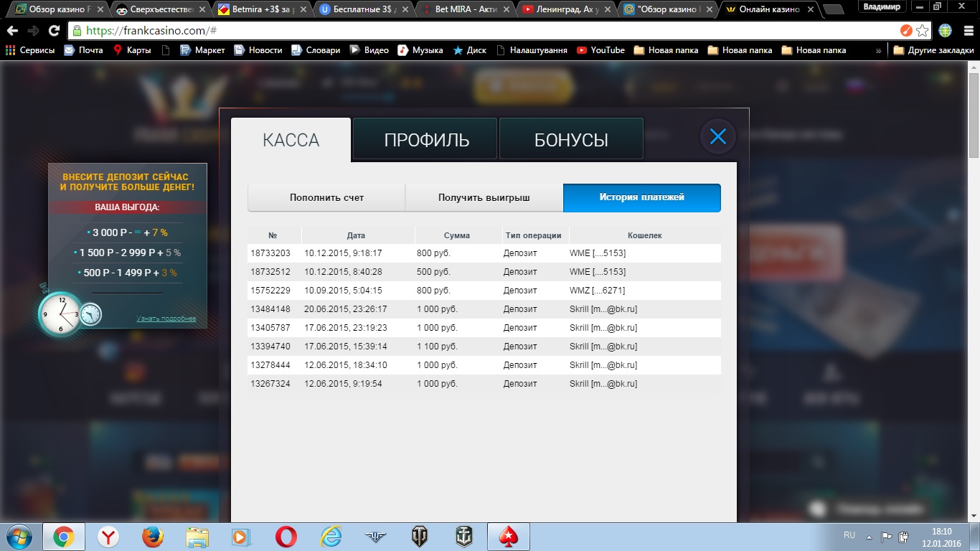Open the БОНУСЫ tab
This screenshot has height=551, width=980.
[571, 140]
